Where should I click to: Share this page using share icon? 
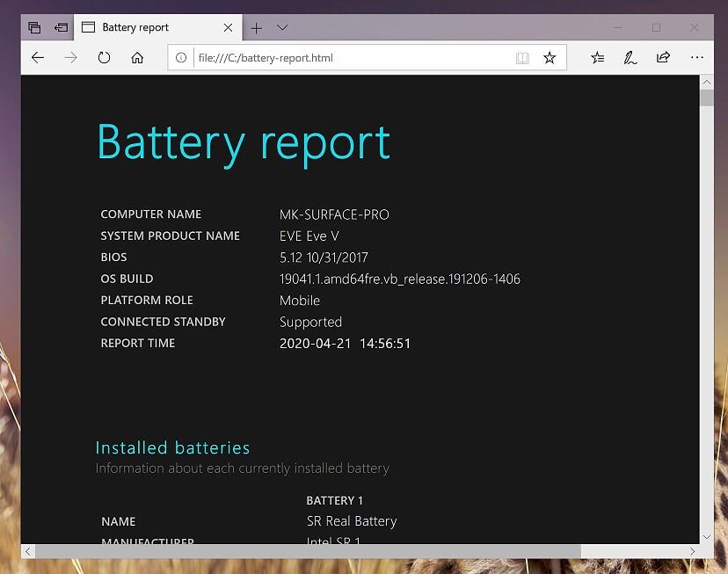pos(663,58)
